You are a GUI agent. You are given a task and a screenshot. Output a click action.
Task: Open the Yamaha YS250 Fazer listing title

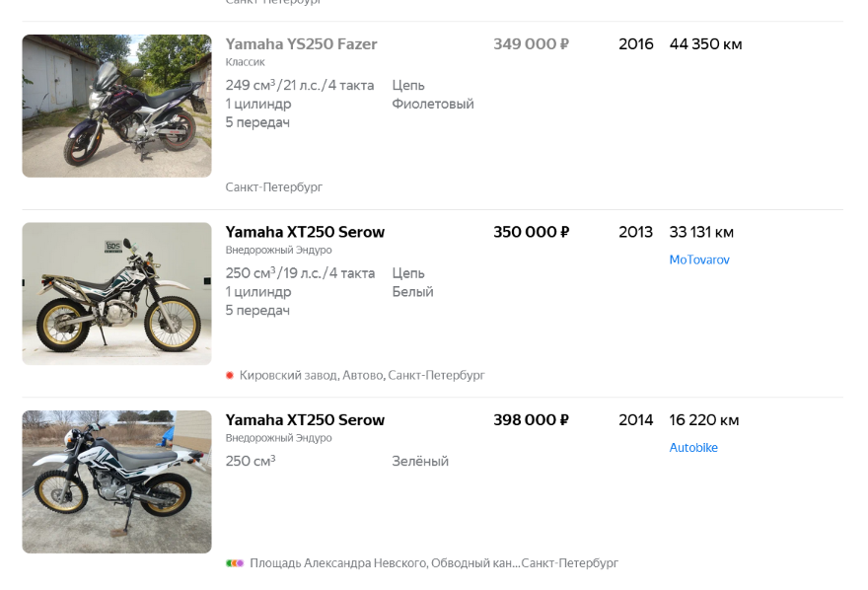click(301, 44)
